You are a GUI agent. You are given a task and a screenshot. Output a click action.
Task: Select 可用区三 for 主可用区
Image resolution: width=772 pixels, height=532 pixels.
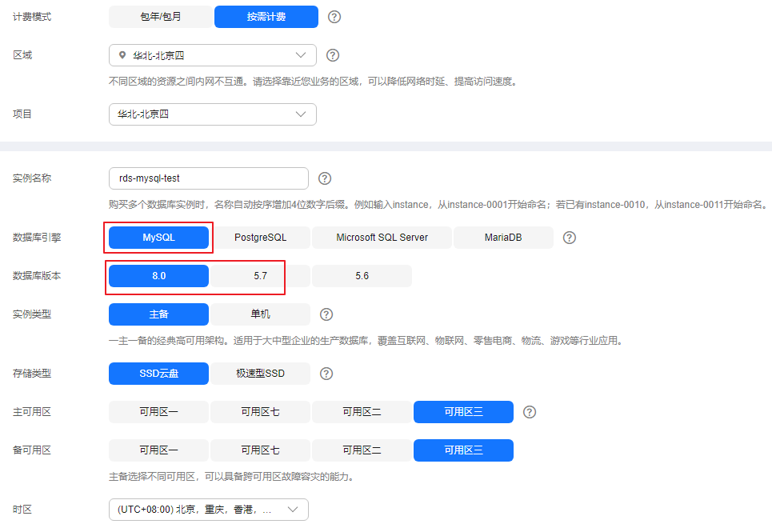[463, 412]
